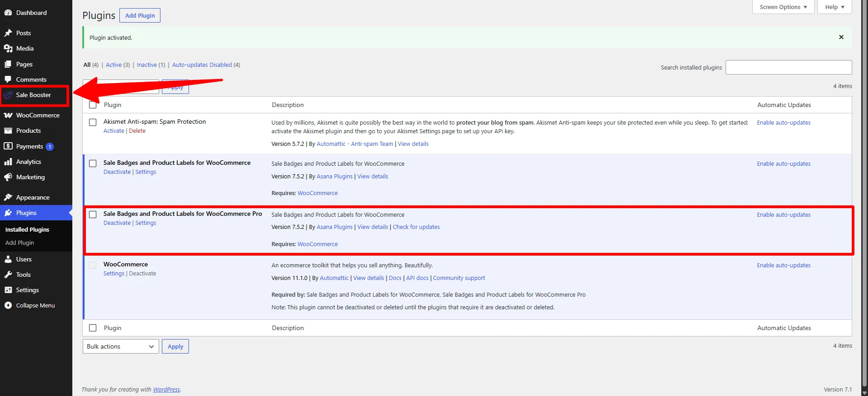Open Settings for free Sale Badges plugin
This screenshot has width=868, height=396.
146,172
